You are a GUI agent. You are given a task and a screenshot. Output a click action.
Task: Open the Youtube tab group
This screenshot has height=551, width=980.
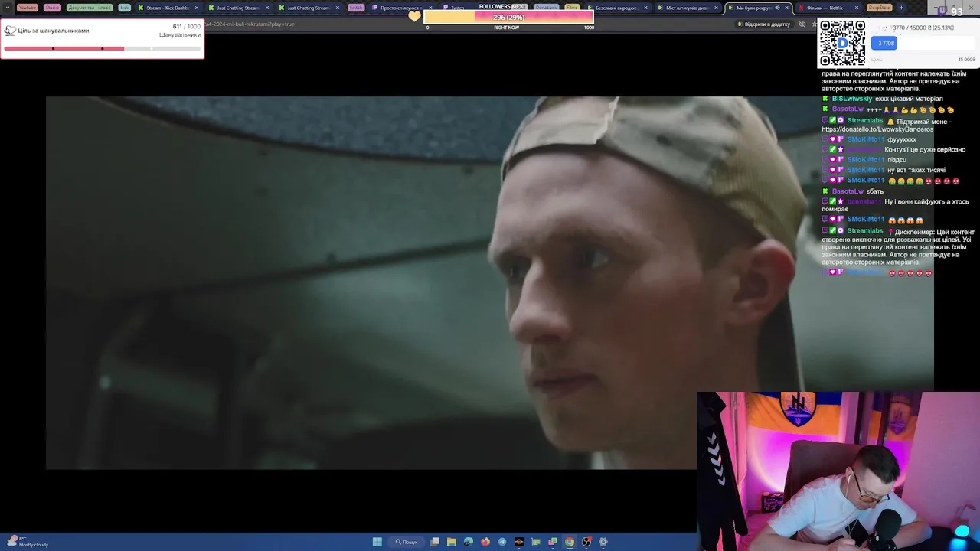pos(28,8)
